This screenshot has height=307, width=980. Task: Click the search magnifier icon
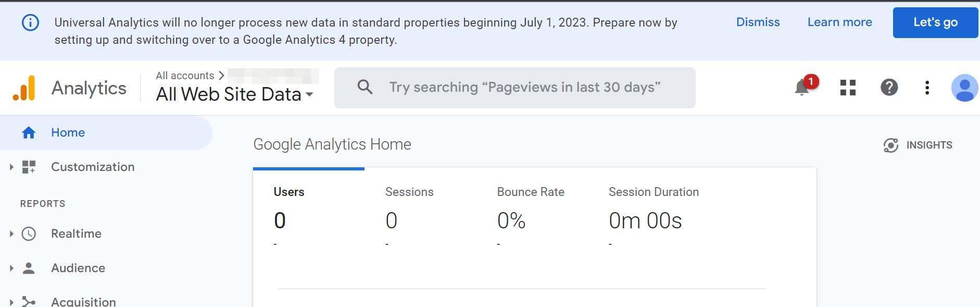(365, 87)
